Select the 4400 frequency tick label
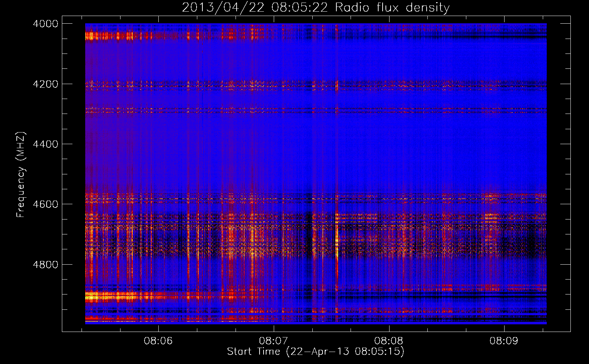Image resolution: width=589 pixels, height=364 pixels. pyautogui.click(x=46, y=144)
